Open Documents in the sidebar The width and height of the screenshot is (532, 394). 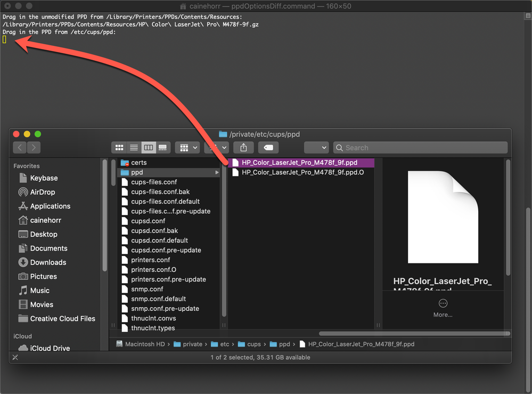coord(43,248)
